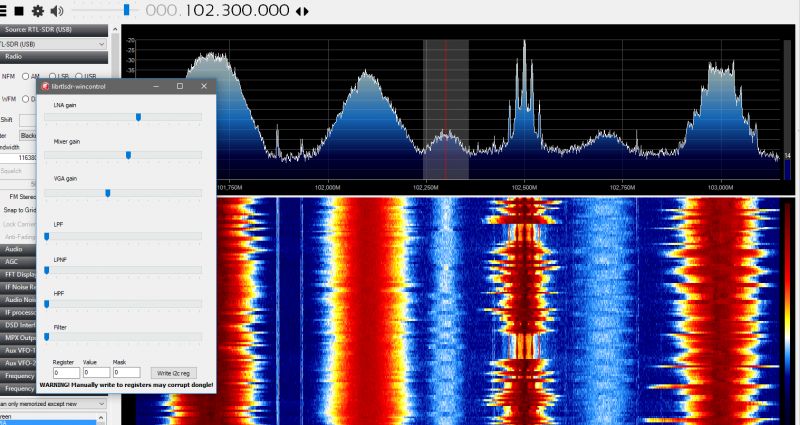This screenshot has width=800, height=425.
Task: Click the 102,750M frequency axis label
Action: (622, 188)
